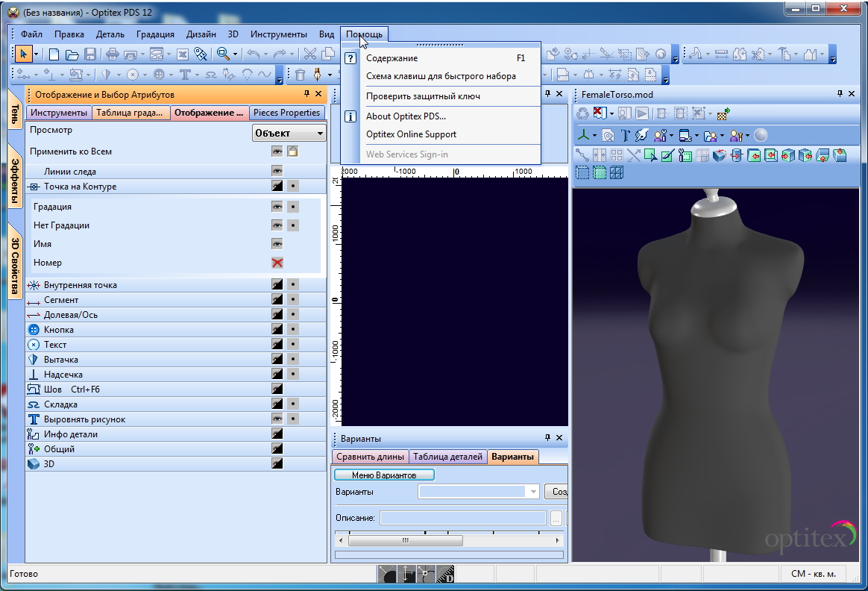
Task: Toggle eye visibility for Линии следа
Action: click(277, 171)
